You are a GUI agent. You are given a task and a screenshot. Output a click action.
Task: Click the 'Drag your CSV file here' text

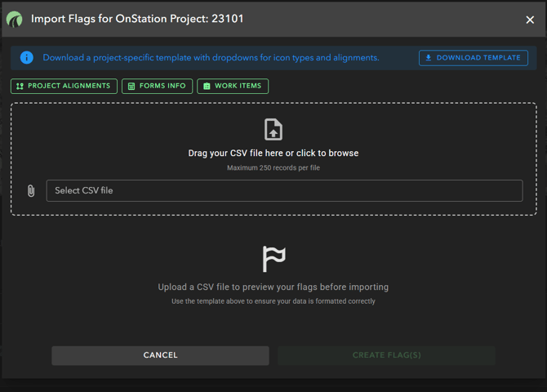273,153
